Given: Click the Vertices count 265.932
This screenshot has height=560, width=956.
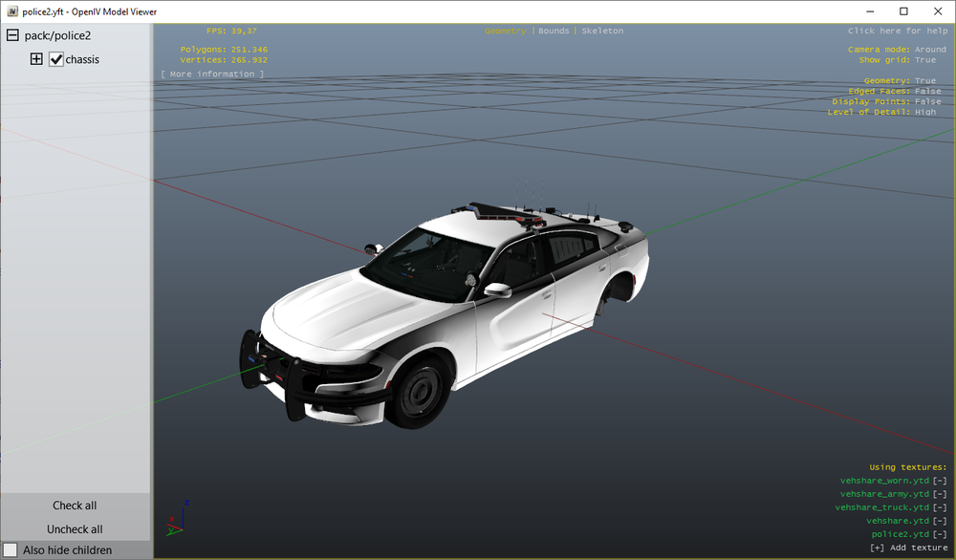Looking at the screenshot, I should (249, 59).
